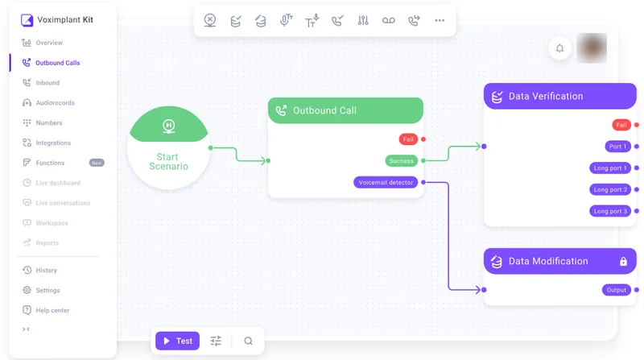Click the Overview chart icon
Image resolution: width=644 pixels, height=360 pixels.
coord(27,43)
